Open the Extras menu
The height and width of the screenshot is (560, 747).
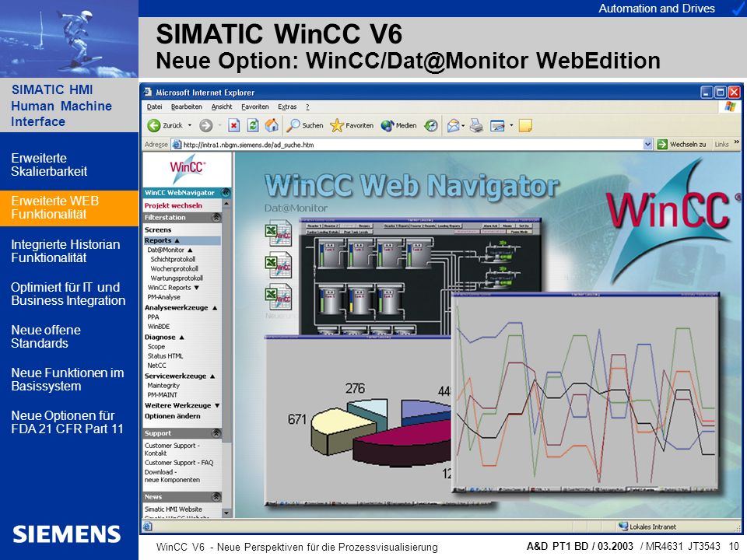[287, 107]
